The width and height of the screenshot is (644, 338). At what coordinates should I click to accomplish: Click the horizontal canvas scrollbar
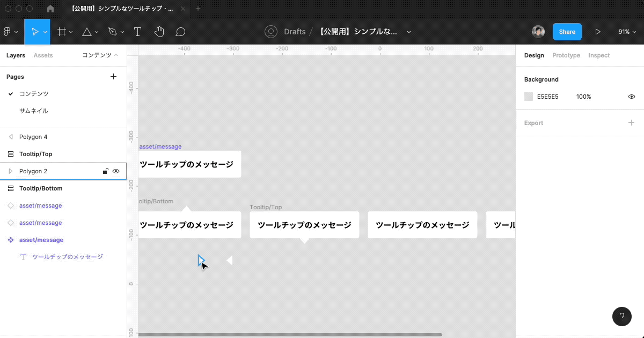tap(290, 334)
